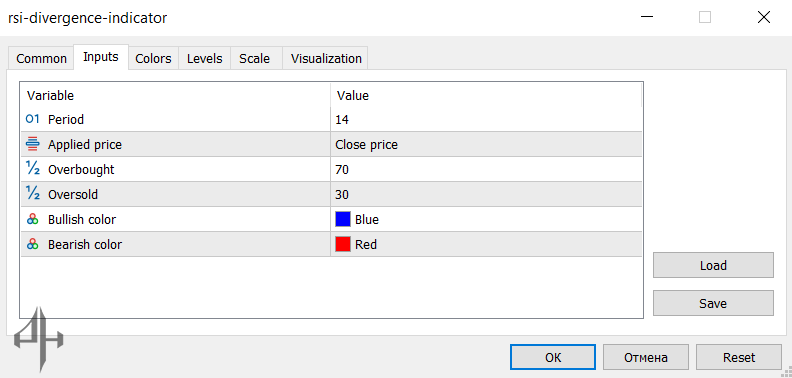Open the Visualization tab

326,59
